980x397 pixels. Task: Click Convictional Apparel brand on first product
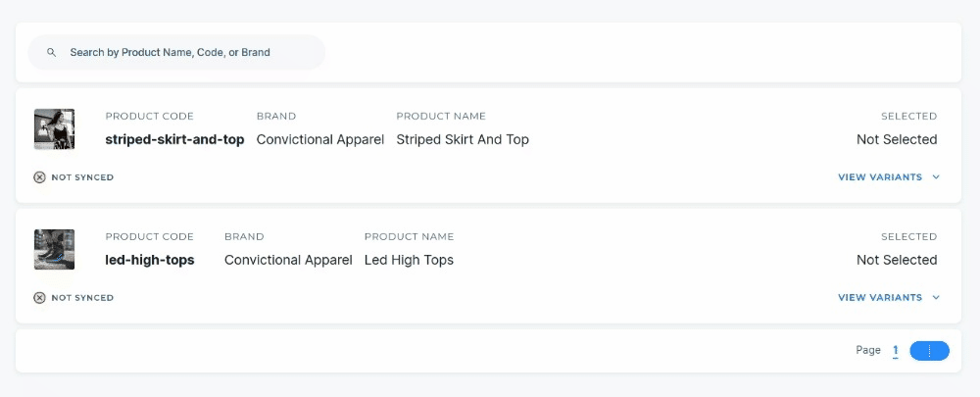point(320,140)
